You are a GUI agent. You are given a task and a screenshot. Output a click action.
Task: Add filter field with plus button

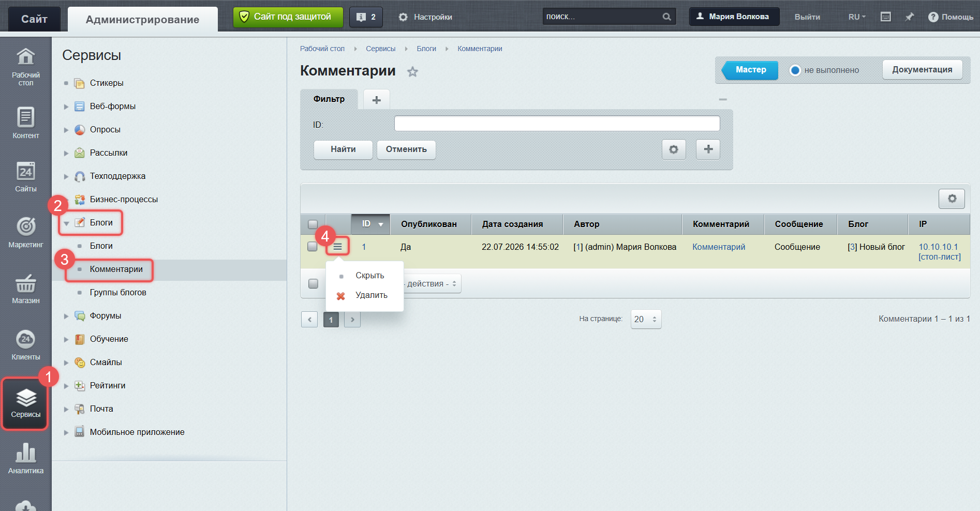[x=708, y=149]
